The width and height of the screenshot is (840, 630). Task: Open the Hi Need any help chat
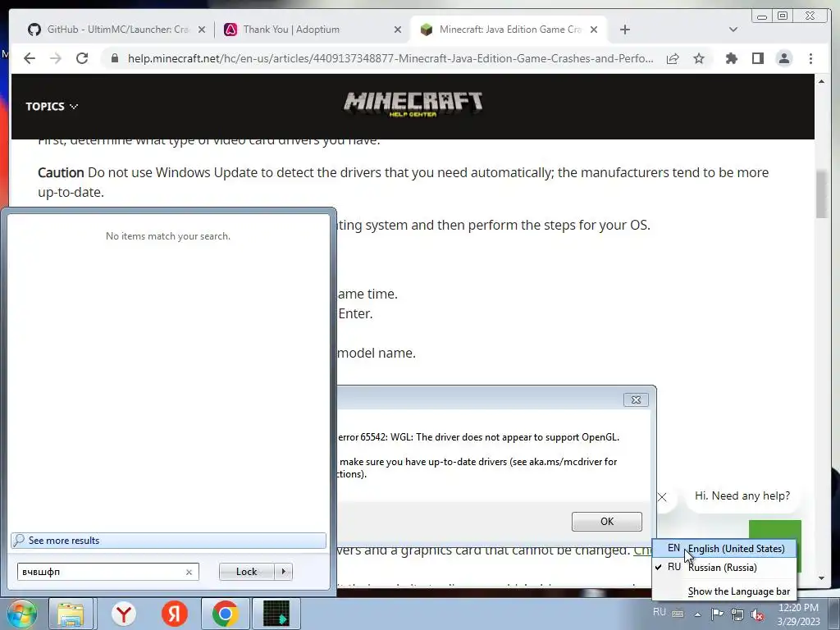(x=742, y=496)
